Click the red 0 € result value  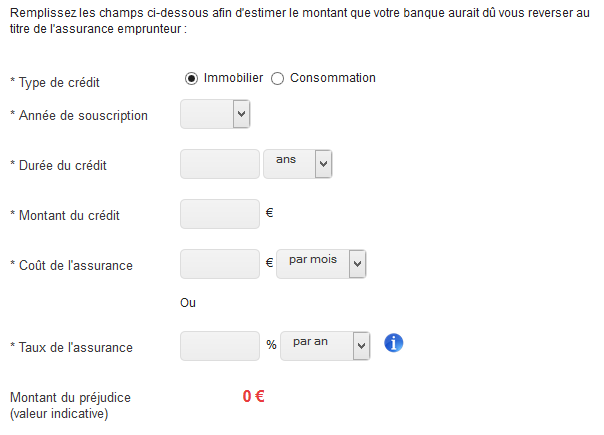tap(253, 396)
